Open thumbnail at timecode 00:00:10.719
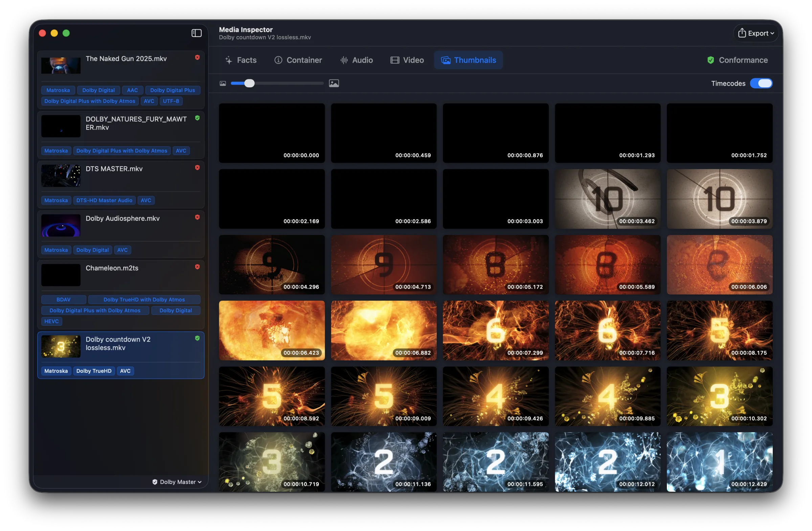Image resolution: width=812 pixels, height=531 pixels. [x=272, y=462]
